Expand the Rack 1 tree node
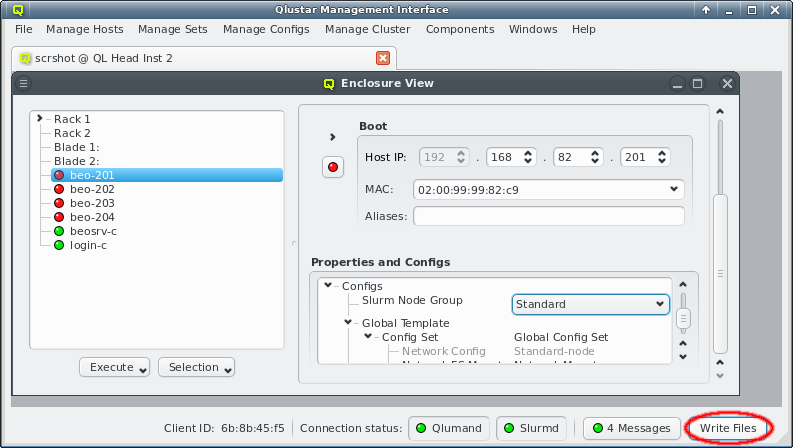Viewport: 793px width, 448px height. pos(39,118)
